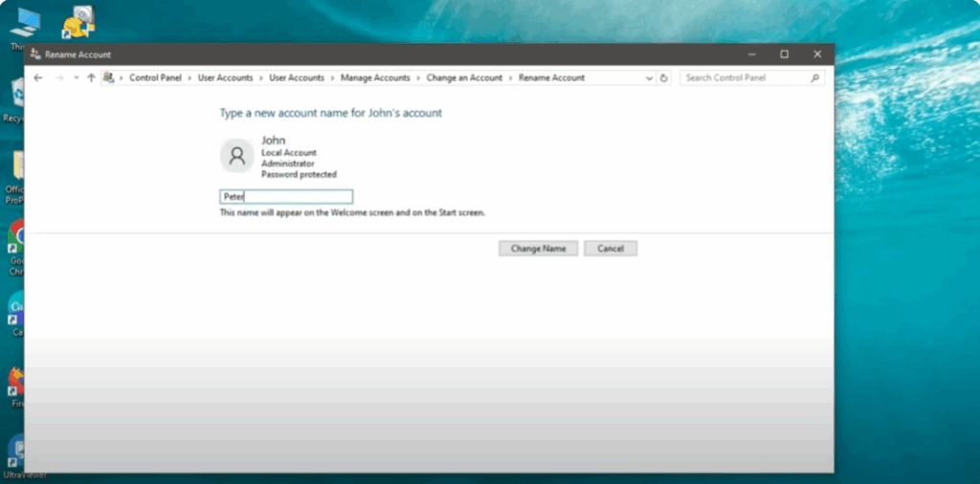Refresh the Rename Account page
The height and width of the screenshot is (484, 980).
(665, 77)
